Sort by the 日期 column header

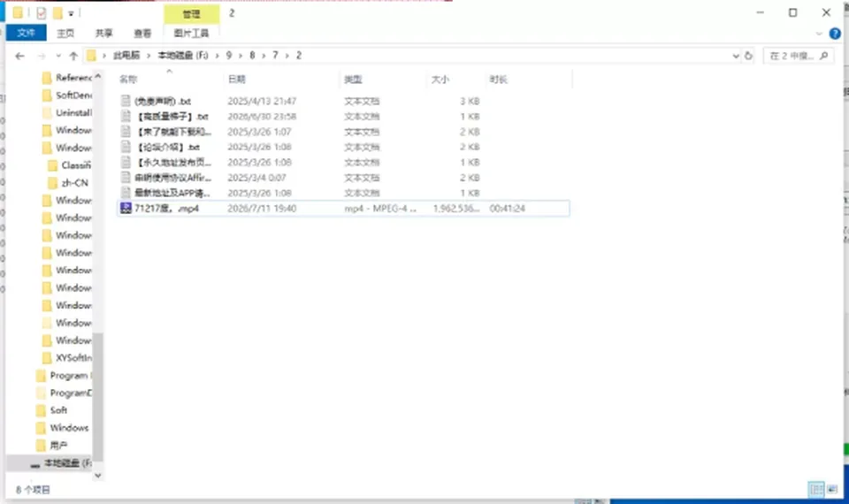tap(281, 79)
